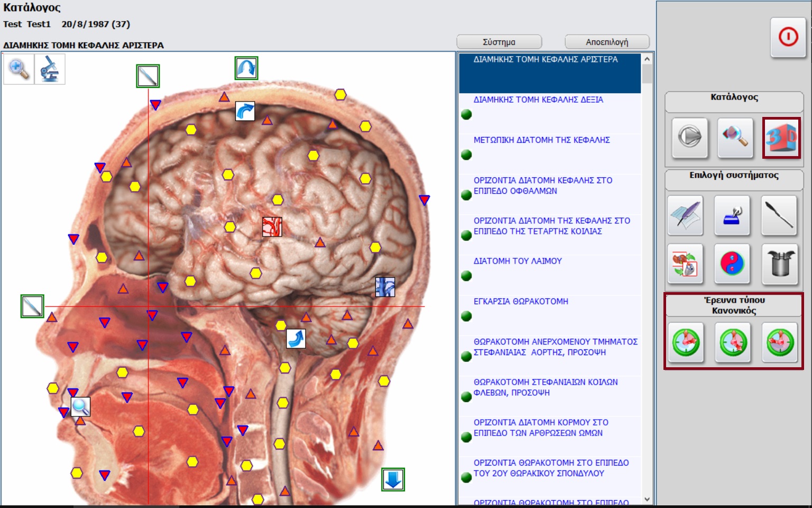Click the list scrollbar thumb

point(647,74)
